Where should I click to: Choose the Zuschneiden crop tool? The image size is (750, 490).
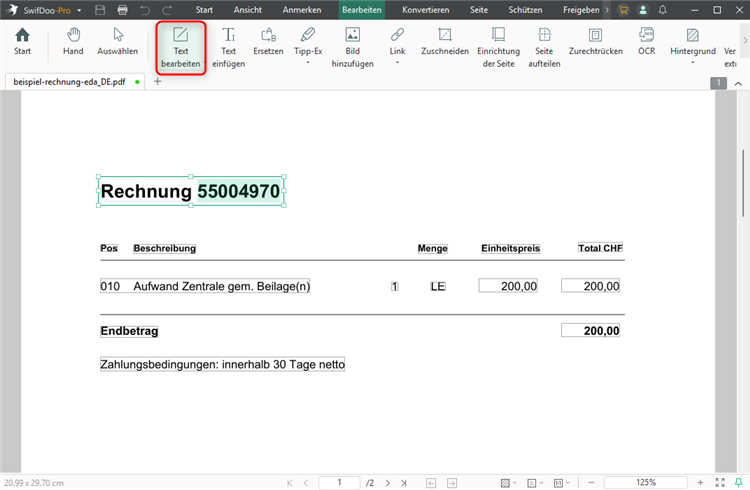pyautogui.click(x=445, y=41)
